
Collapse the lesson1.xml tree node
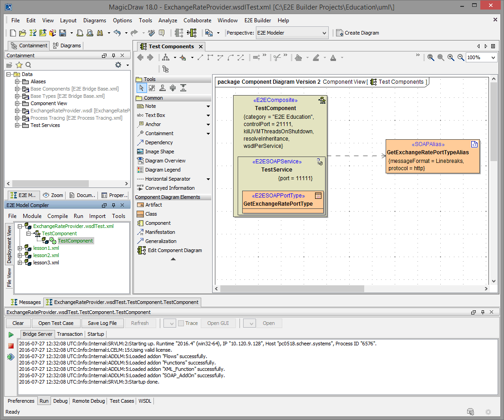pos(20,248)
